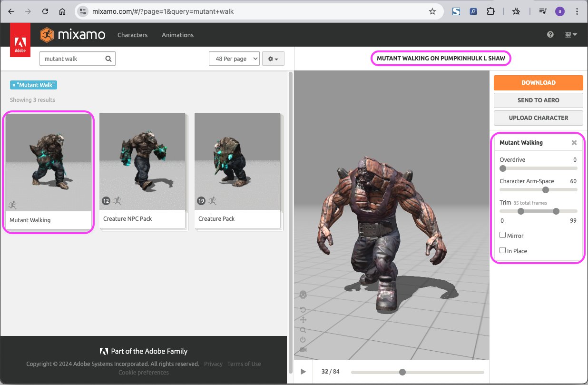588x385 pixels.
Task: Remove the "Mutant Walk" search filter tag
Action: coord(14,85)
